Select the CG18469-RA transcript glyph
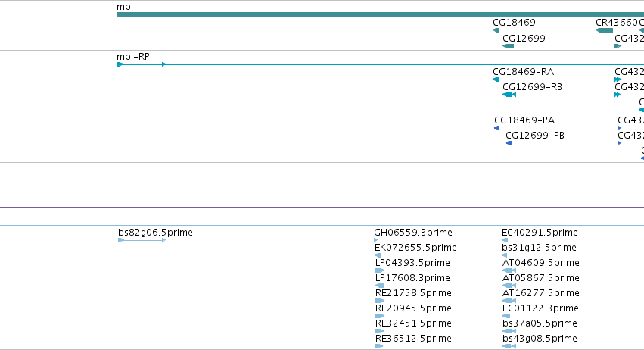 (496, 80)
